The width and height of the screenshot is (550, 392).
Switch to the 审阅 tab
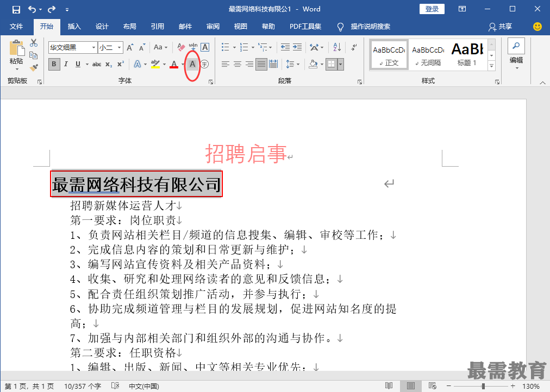point(213,27)
